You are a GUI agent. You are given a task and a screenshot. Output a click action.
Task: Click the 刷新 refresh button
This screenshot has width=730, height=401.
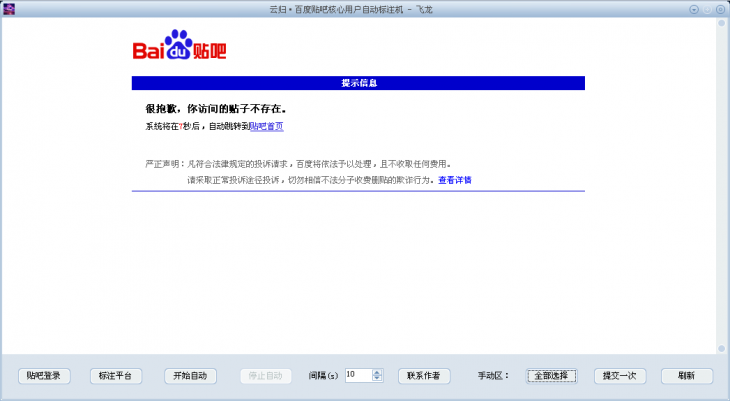[687, 376]
